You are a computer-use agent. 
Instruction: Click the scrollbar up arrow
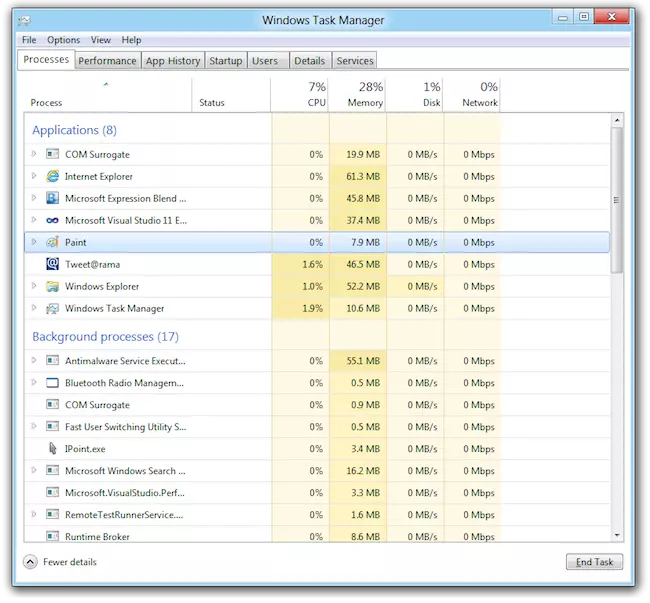point(617,120)
